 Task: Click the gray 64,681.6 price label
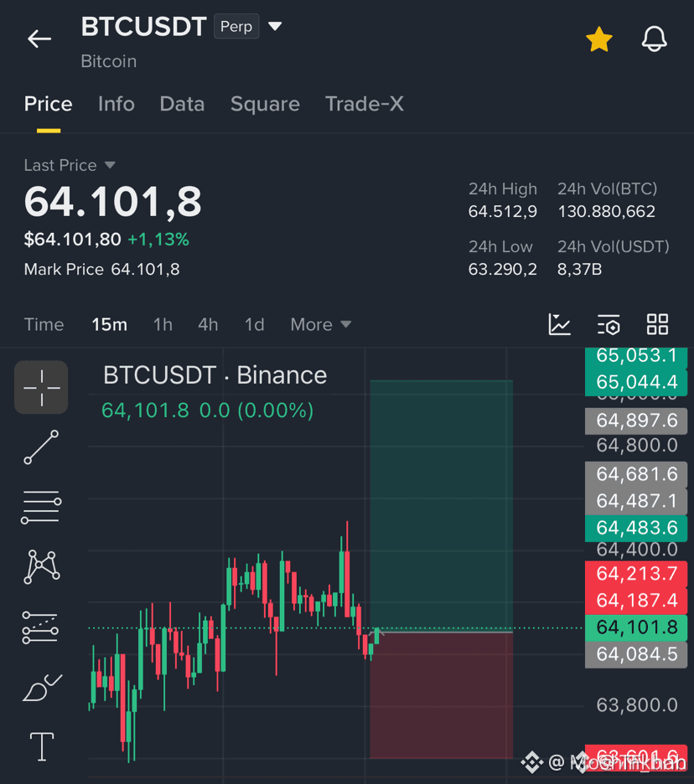pyautogui.click(x=636, y=474)
